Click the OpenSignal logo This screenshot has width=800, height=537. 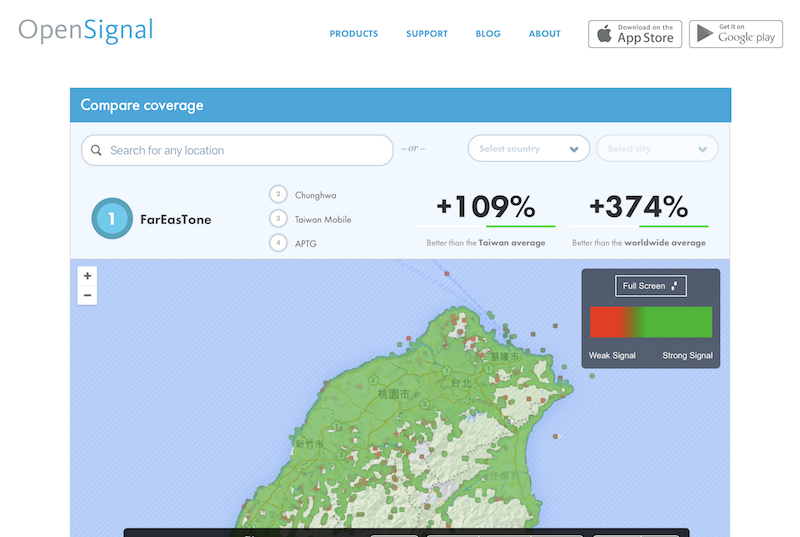[86, 31]
